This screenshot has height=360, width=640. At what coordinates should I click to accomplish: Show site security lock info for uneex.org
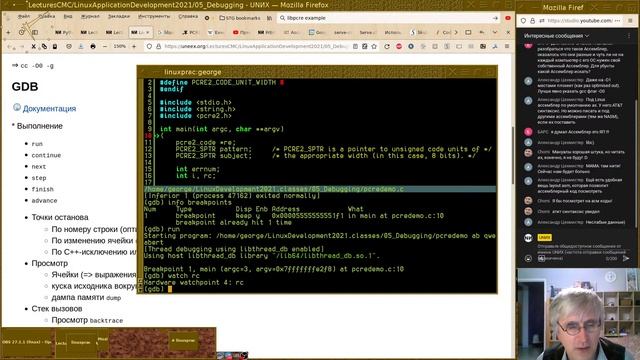point(159,47)
